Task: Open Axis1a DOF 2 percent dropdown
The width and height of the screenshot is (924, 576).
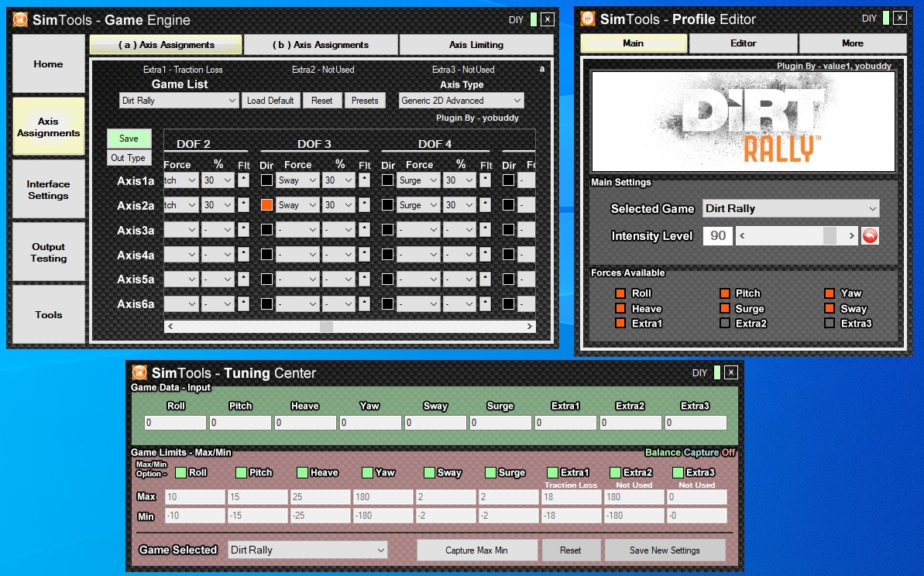Action: click(218, 180)
